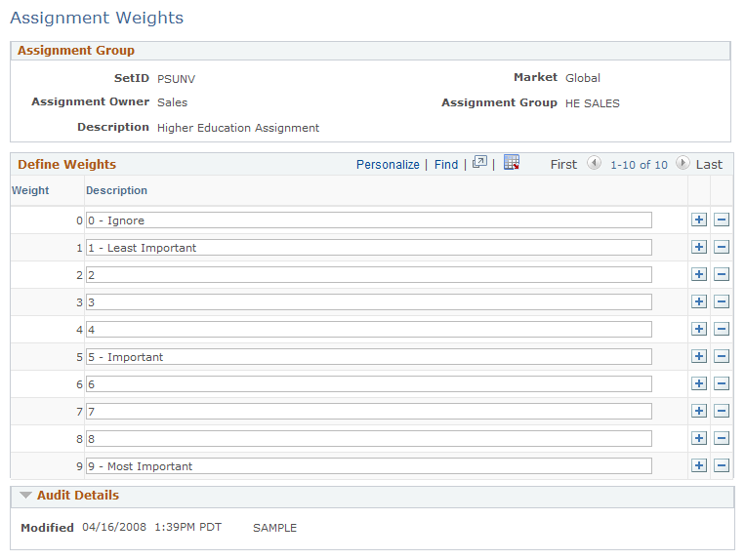Delete the weight 6 row
This screenshot has height=560, width=745.
tap(722, 383)
